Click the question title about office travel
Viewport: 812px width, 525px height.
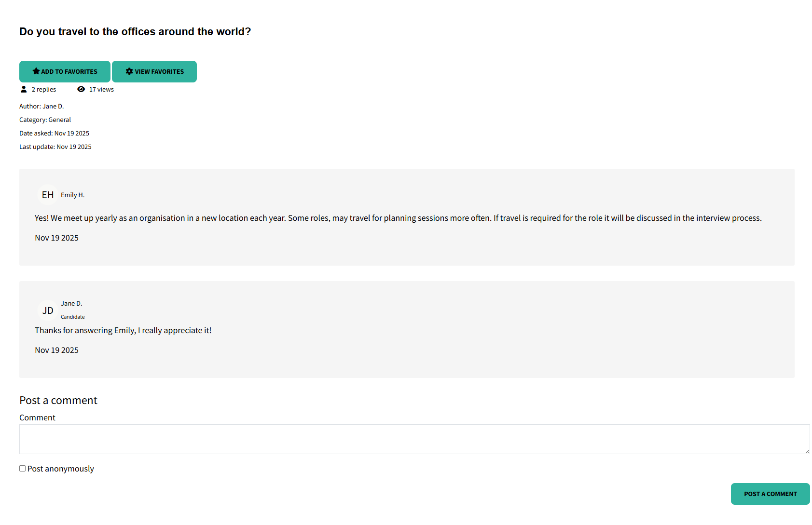pos(135,31)
